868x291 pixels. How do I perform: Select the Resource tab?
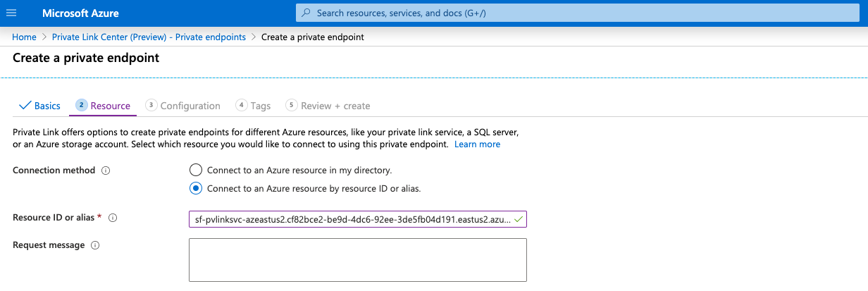[103, 106]
